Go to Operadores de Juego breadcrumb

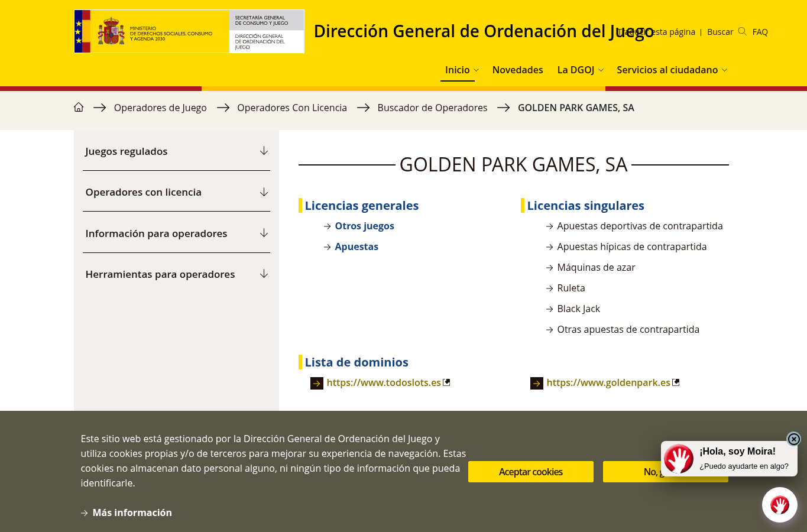(160, 108)
